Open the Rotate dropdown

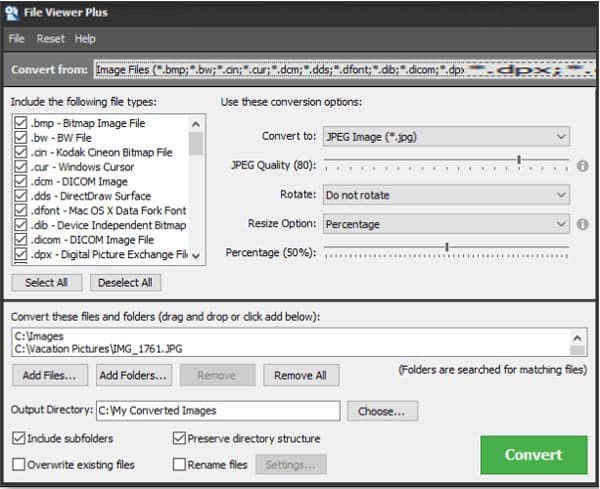(446, 195)
